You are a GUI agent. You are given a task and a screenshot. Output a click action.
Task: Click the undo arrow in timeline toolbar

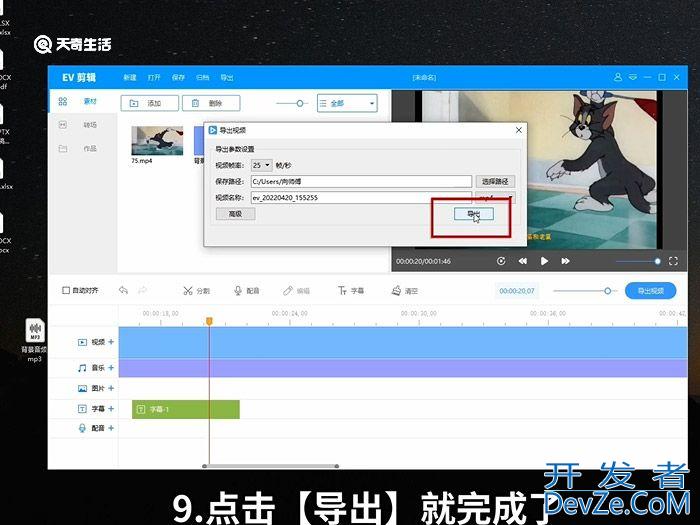coord(124,291)
